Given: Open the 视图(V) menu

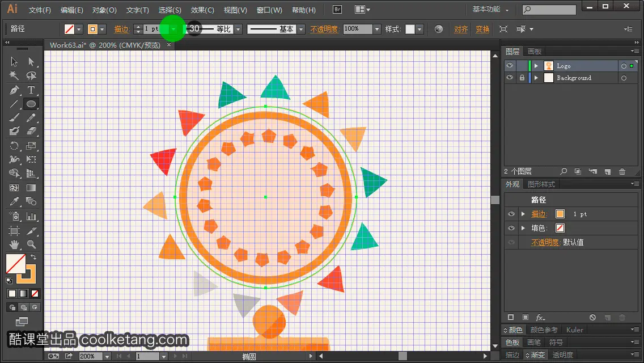Looking at the screenshot, I should click(x=235, y=10).
